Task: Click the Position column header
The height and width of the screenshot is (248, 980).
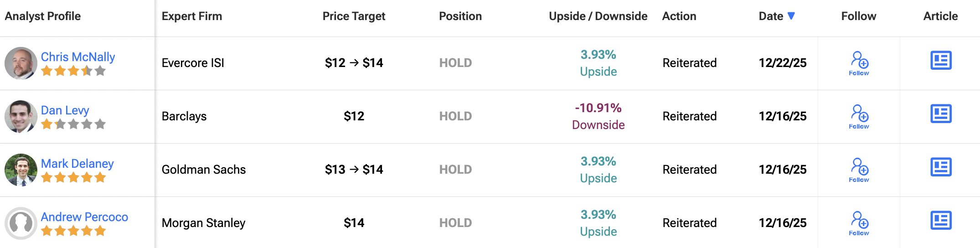Action: [460, 16]
